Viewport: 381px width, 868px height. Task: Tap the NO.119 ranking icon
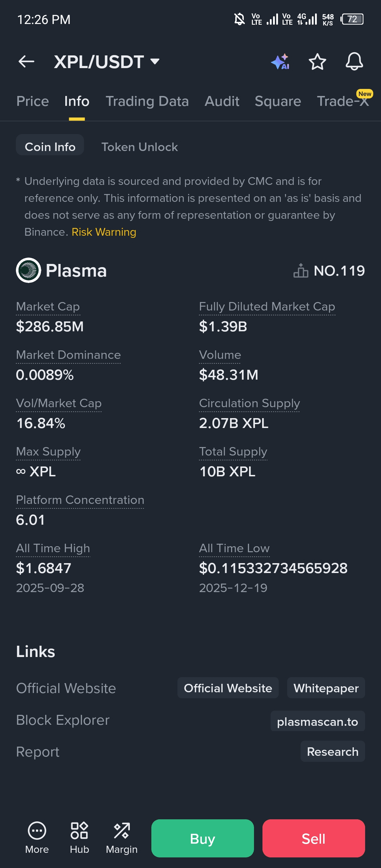(x=301, y=271)
